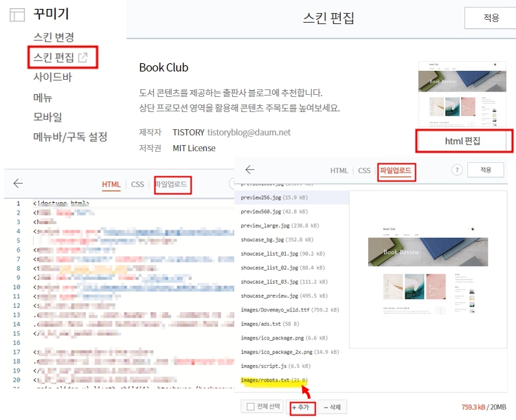Viewport: 516px width, 420px height.
Task: Switch to 파일업로드 tab in left editor
Action: click(171, 184)
